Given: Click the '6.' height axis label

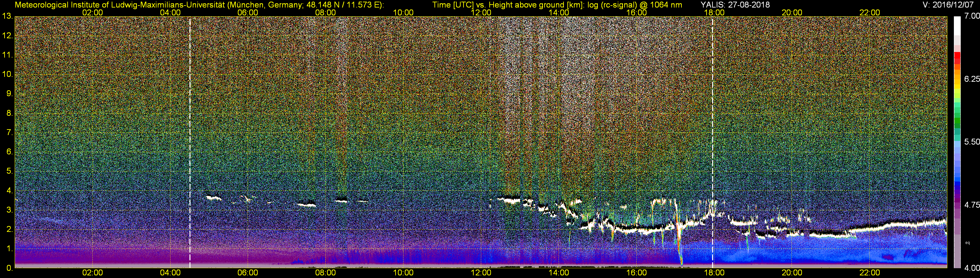Looking at the screenshot, I should (x=10, y=151).
